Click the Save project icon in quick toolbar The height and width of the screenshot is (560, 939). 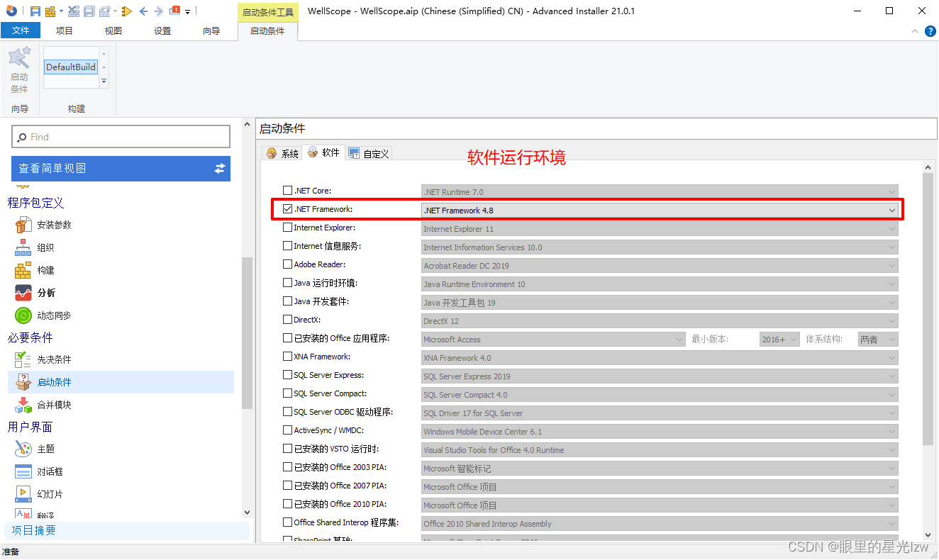click(x=35, y=11)
